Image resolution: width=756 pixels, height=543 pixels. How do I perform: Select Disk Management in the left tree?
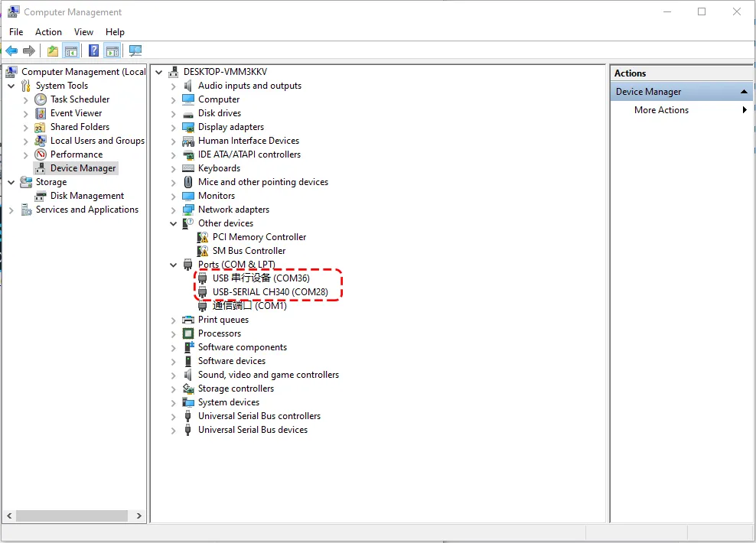tap(86, 196)
